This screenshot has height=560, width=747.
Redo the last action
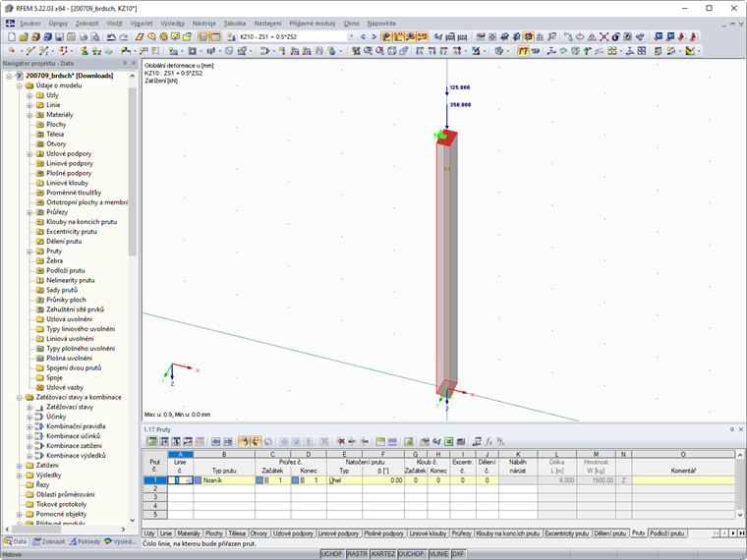click(x=124, y=36)
